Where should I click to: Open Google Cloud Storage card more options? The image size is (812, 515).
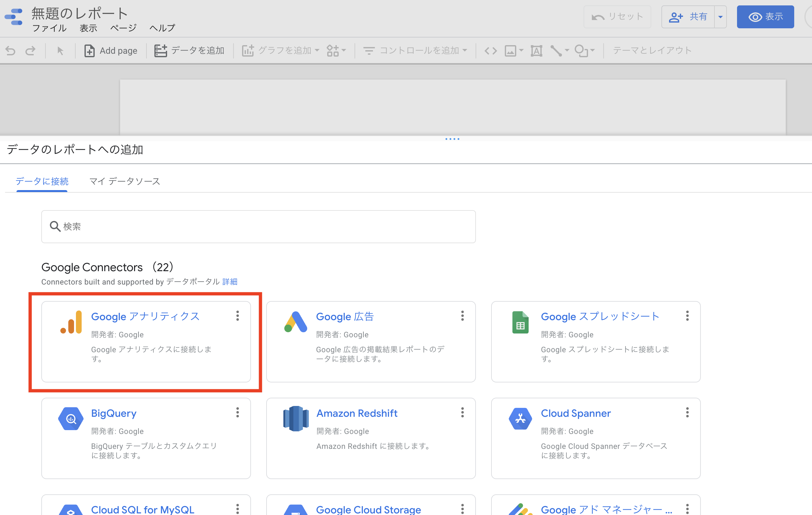[463, 509]
